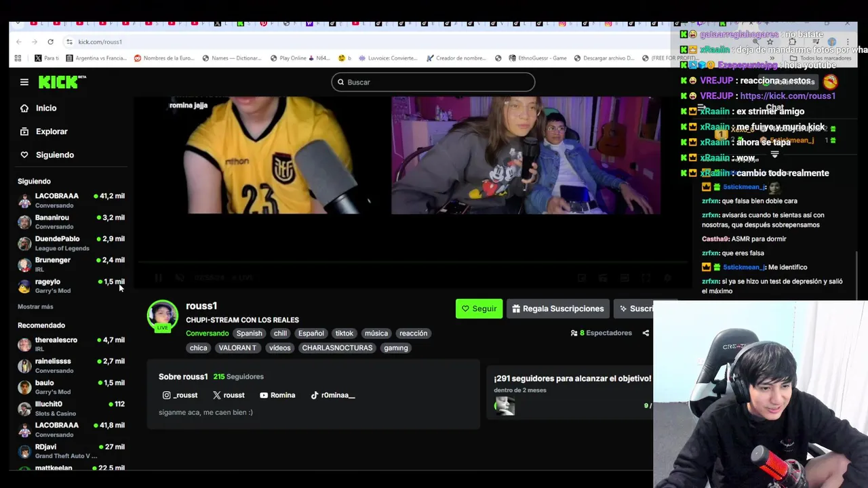
Task: Select the tiktok tag
Action: (x=344, y=333)
